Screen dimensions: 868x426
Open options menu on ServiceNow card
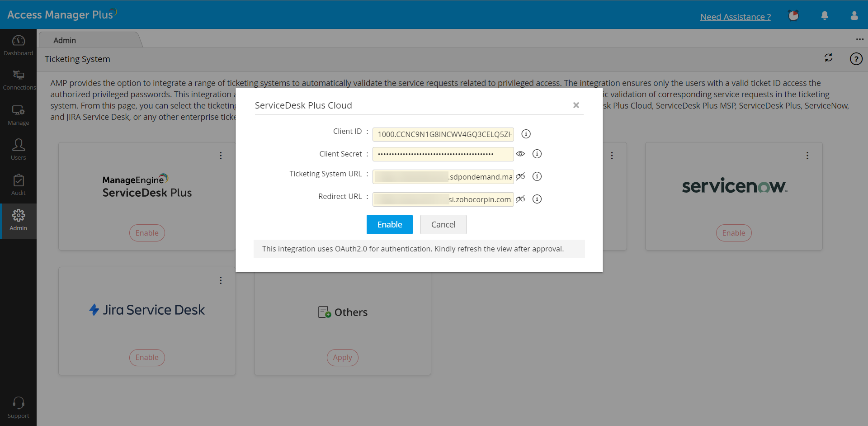807,156
